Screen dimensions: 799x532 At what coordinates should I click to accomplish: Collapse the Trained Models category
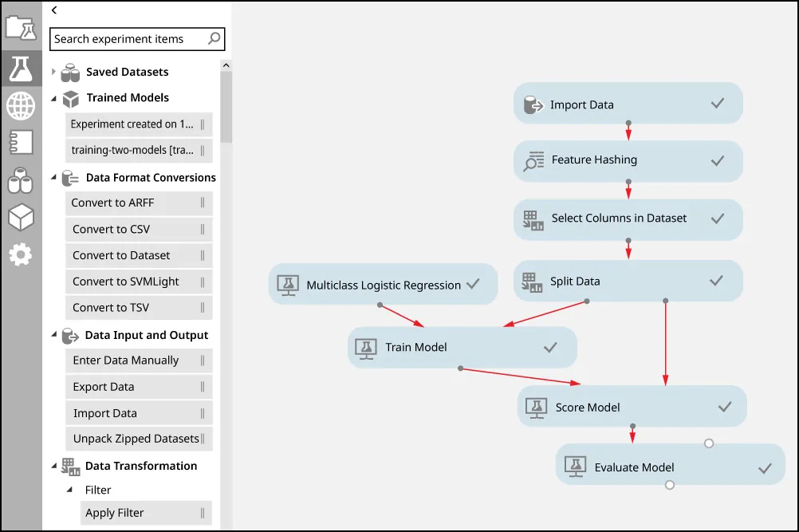(53, 97)
